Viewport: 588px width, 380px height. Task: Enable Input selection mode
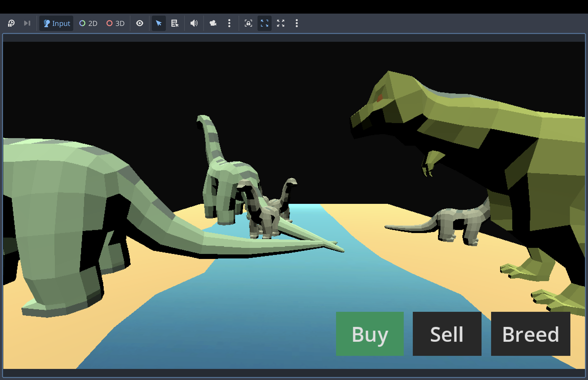point(56,23)
